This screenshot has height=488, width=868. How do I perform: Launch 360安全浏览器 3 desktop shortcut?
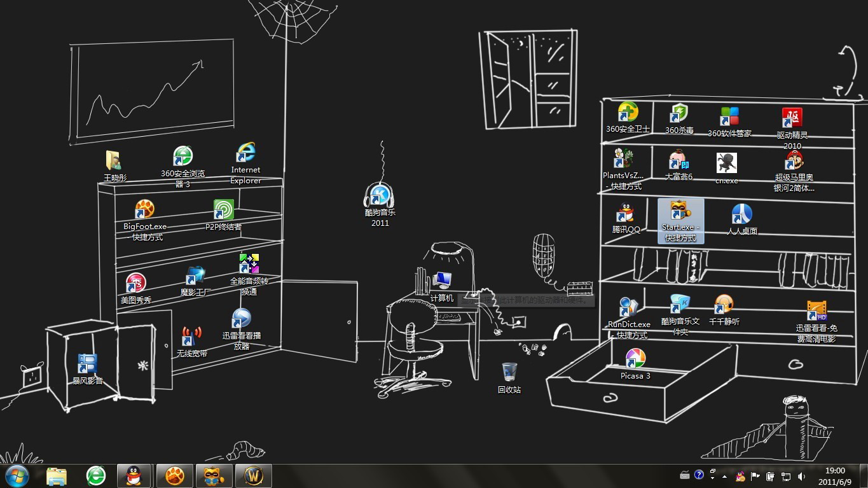coord(183,167)
